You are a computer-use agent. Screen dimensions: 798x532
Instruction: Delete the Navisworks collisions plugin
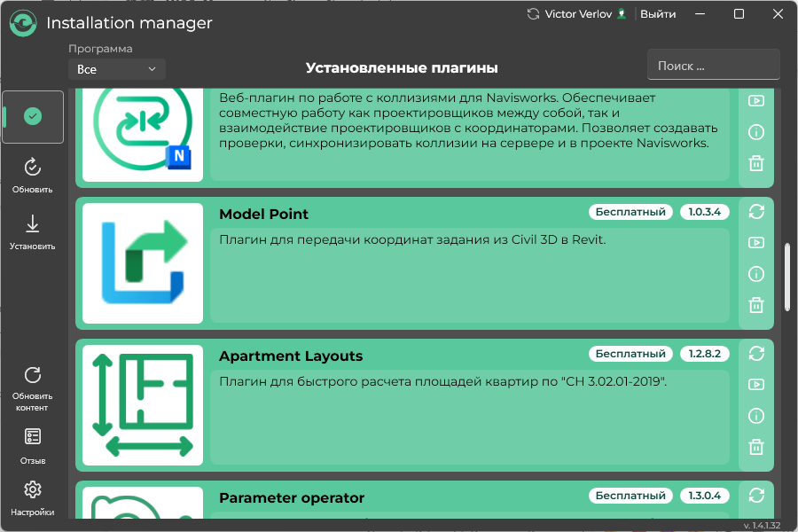756,163
